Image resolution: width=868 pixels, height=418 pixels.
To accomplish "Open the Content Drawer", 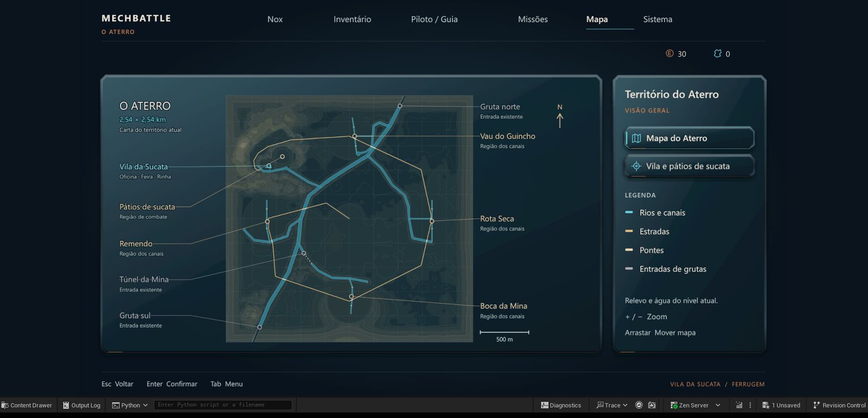I will click(x=27, y=405).
